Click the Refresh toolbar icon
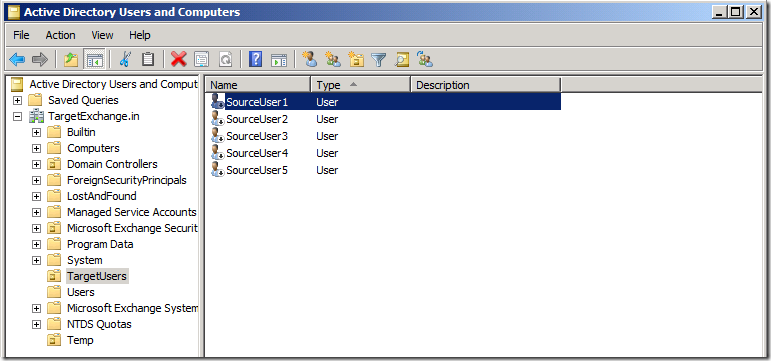The width and height of the screenshot is (771, 361). [x=225, y=60]
